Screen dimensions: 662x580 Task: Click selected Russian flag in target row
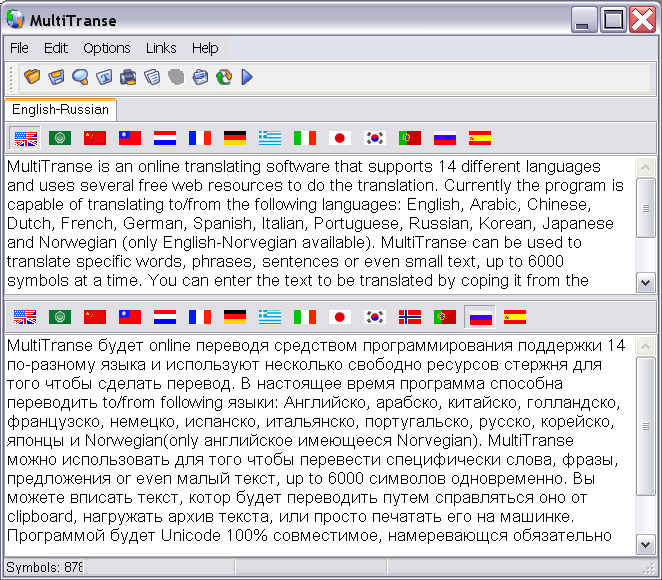click(480, 317)
